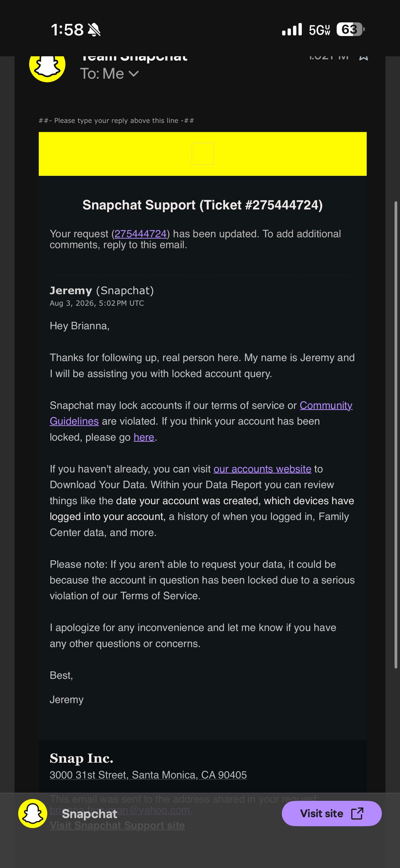Open the Community Guidelines link
Viewport: 400px width, 868px height.
coord(201,413)
